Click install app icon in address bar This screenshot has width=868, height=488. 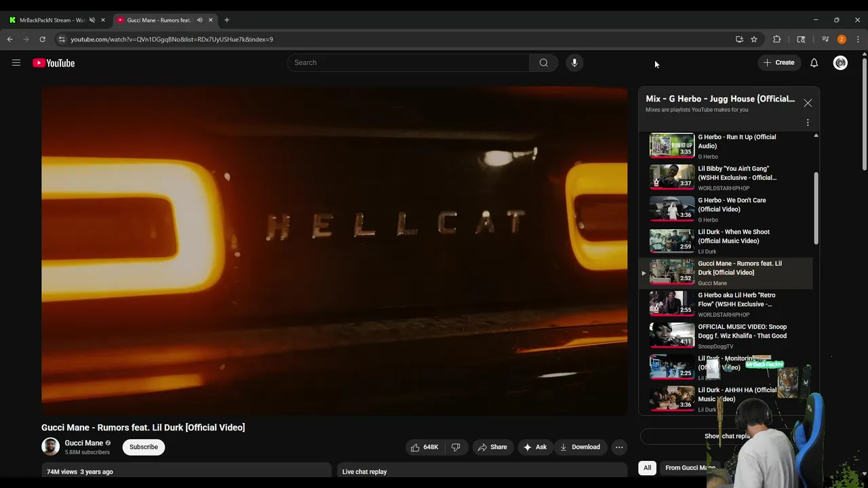tap(739, 39)
